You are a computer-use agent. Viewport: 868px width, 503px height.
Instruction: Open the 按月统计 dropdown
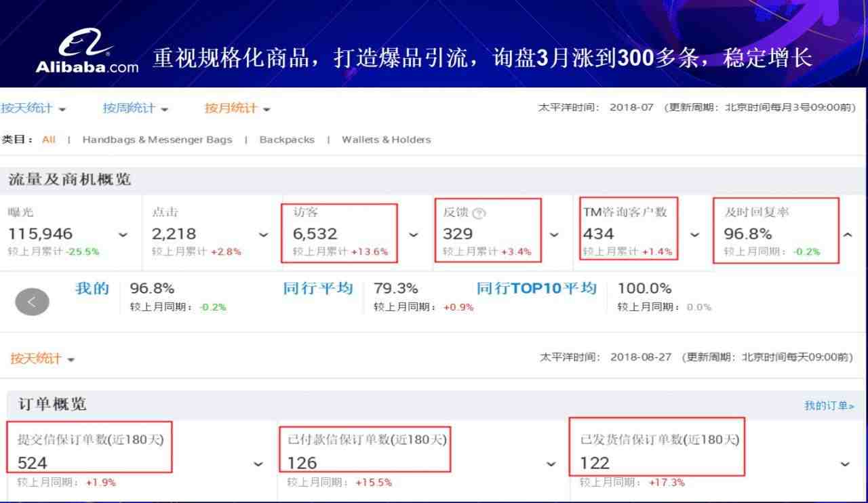coord(237,108)
